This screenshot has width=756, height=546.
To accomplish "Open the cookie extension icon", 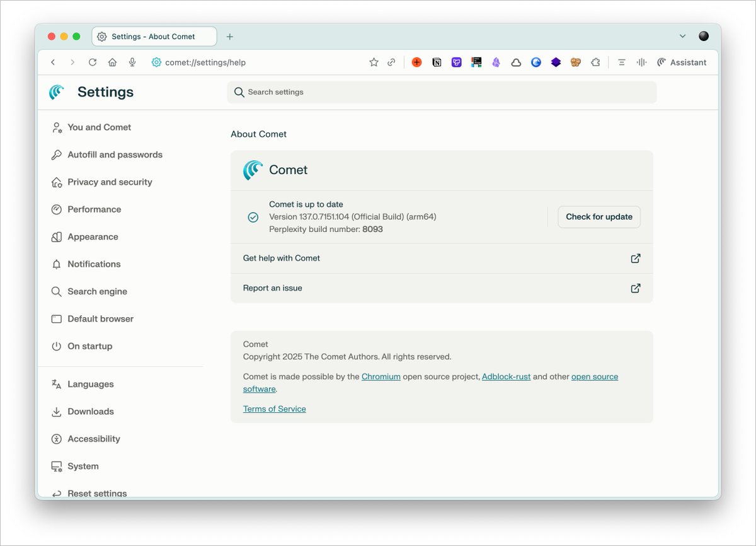I will point(576,62).
